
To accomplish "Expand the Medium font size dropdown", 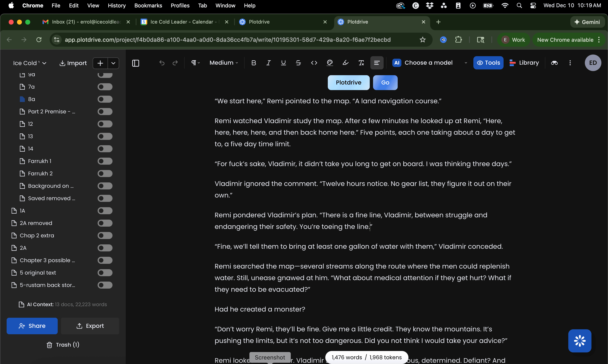I will (x=224, y=63).
